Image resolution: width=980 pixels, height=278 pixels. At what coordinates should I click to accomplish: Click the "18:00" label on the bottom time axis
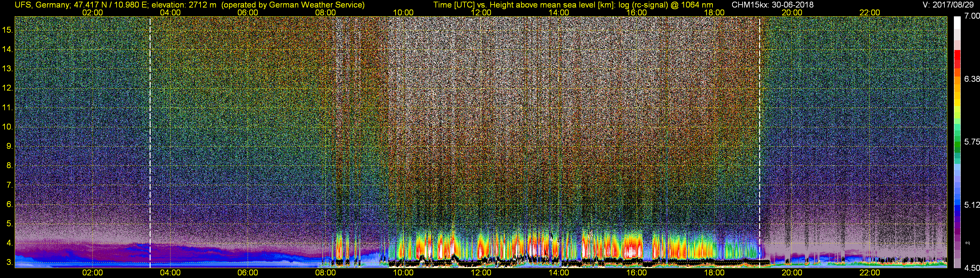714,273
